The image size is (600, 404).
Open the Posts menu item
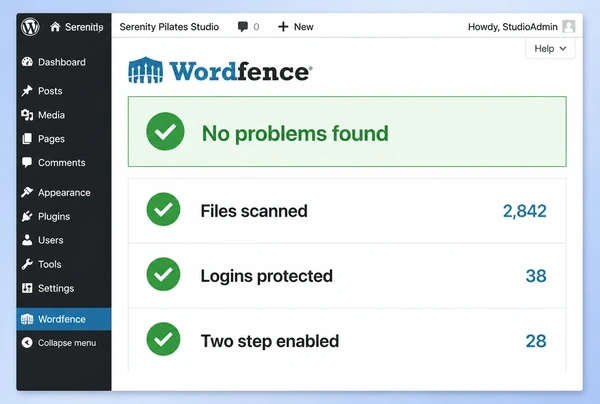point(64,91)
